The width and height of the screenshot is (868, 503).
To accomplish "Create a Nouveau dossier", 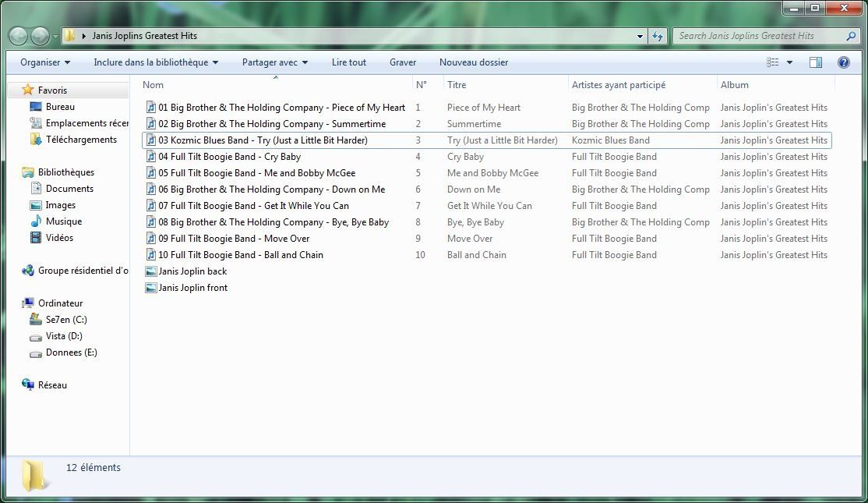I will [x=474, y=62].
